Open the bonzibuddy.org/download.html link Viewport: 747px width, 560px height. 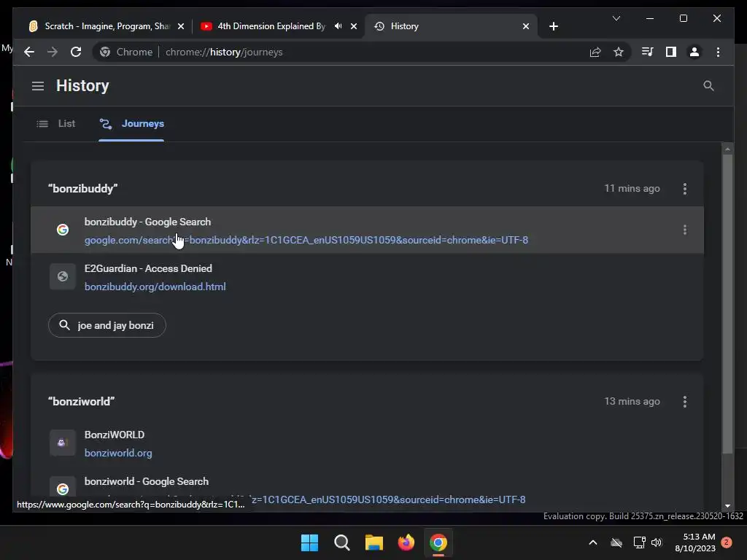(155, 287)
